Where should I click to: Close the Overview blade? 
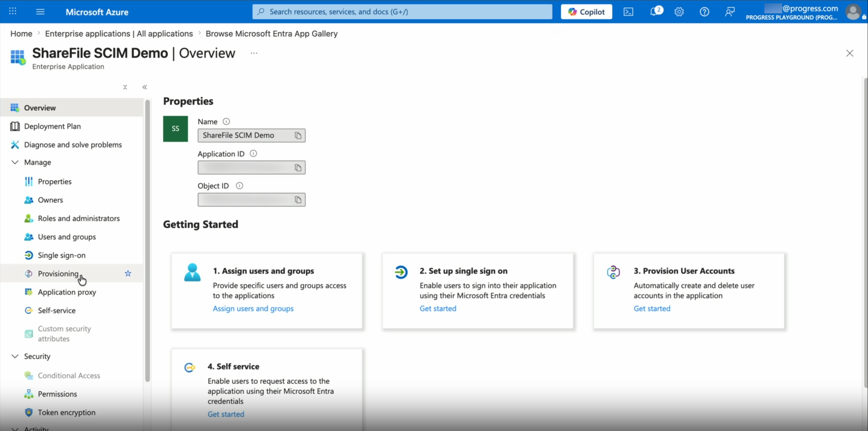(849, 53)
